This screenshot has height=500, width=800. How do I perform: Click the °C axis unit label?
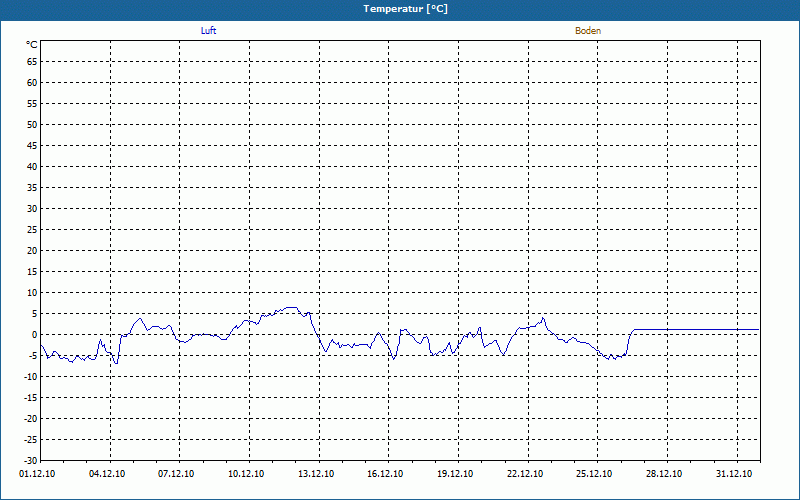(x=32, y=45)
